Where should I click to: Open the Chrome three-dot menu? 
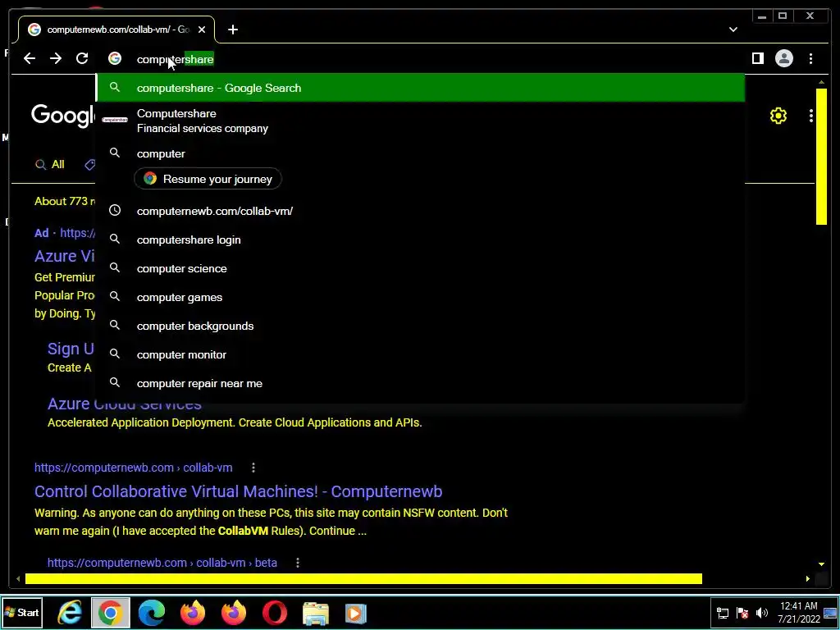pyautogui.click(x=810, y=58)
